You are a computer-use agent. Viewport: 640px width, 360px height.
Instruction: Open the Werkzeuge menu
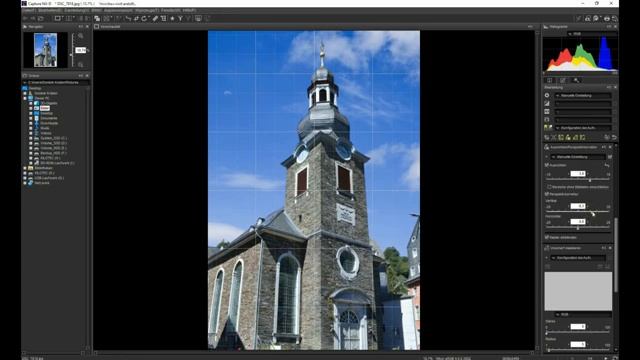coord(147,10)
